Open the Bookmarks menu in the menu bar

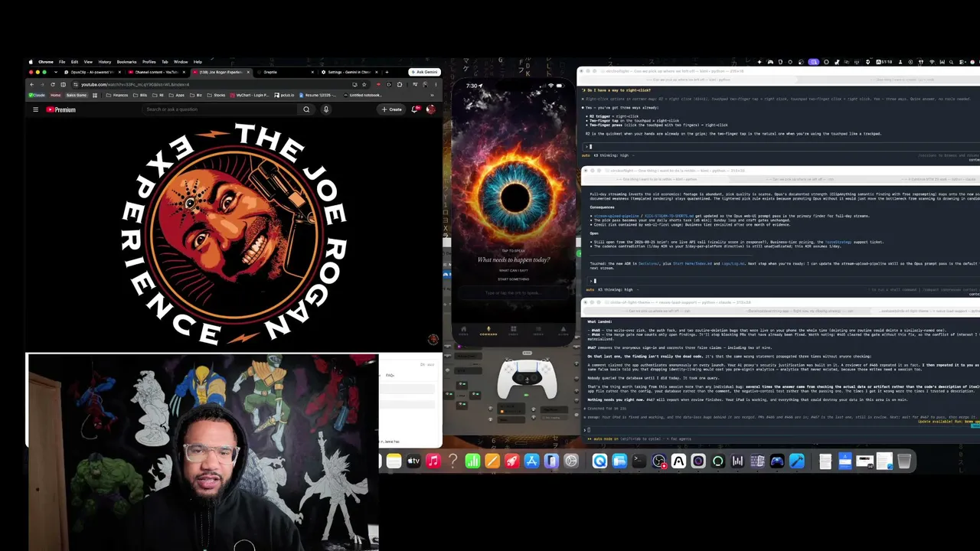(x=126, y=62)
